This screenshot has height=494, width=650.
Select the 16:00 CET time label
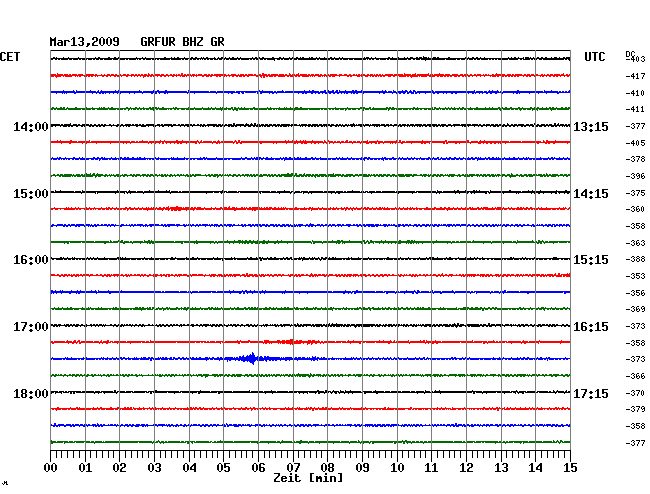point(31,260)
